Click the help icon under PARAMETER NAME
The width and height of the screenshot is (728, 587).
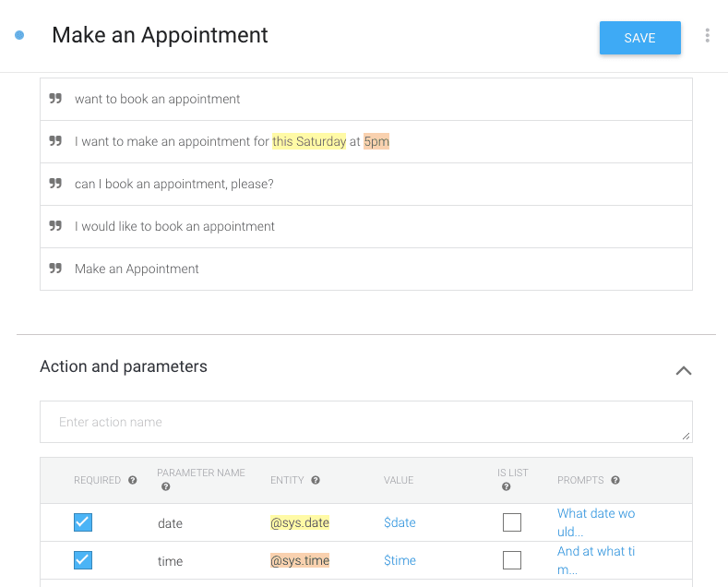coord(165,486)
